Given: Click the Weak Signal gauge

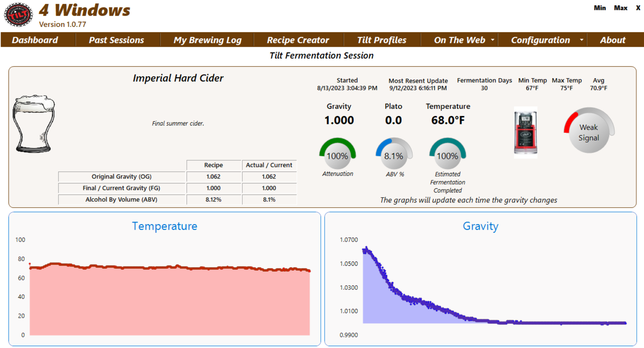Looking at the screenshot, I should [x=589, y=131].
